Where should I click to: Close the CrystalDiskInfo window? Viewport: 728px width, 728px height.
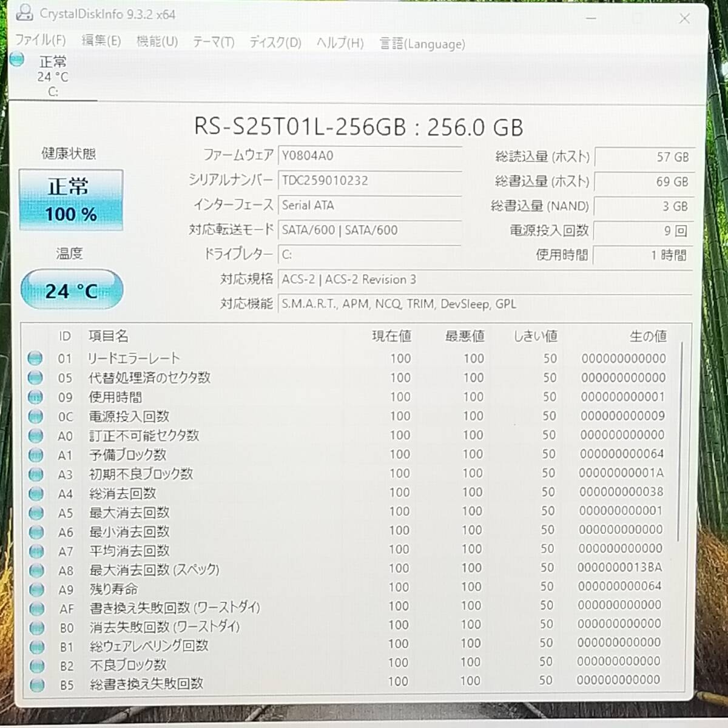pyautogui.click(x=684, y=19)
